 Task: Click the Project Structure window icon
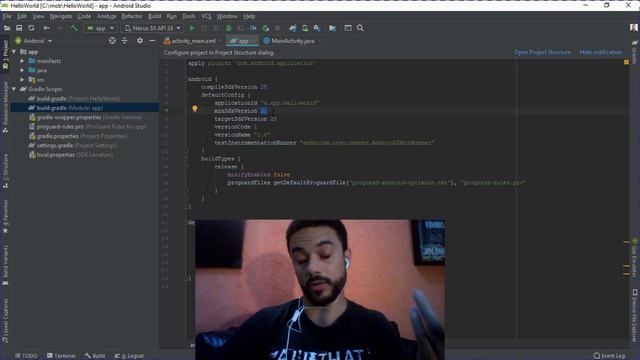tap(348, 28)
